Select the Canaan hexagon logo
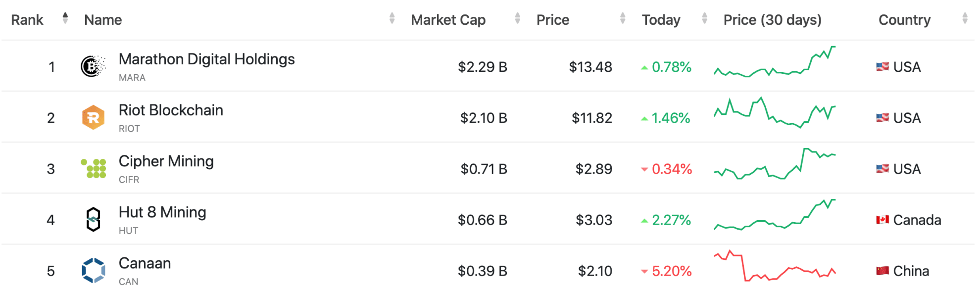This screenshot has height=292, width=980. (x=93, y=270)
